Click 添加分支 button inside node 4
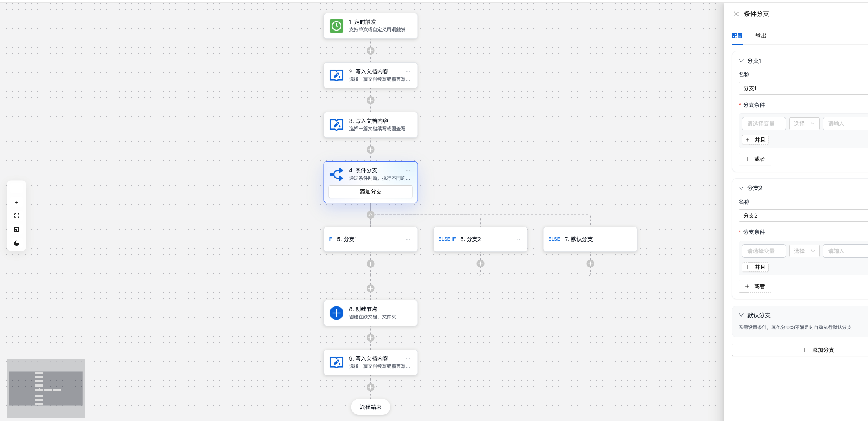 click(x=370, y=192)
